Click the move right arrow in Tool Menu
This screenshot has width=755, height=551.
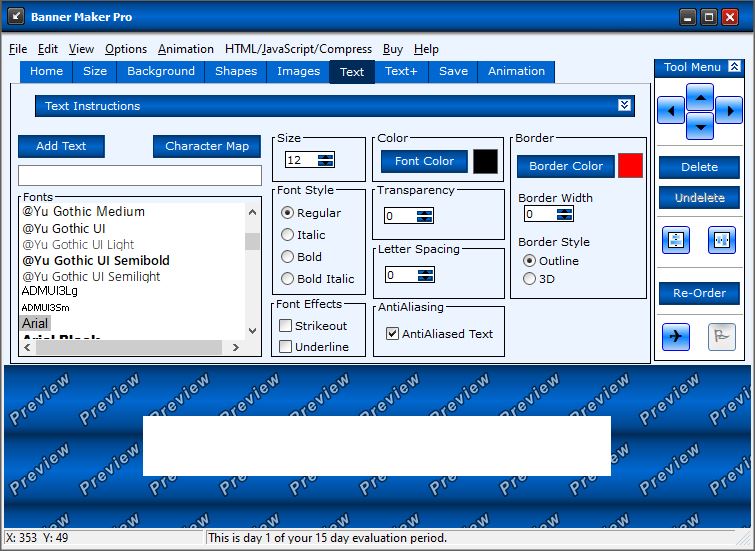[x=729, y=110]
